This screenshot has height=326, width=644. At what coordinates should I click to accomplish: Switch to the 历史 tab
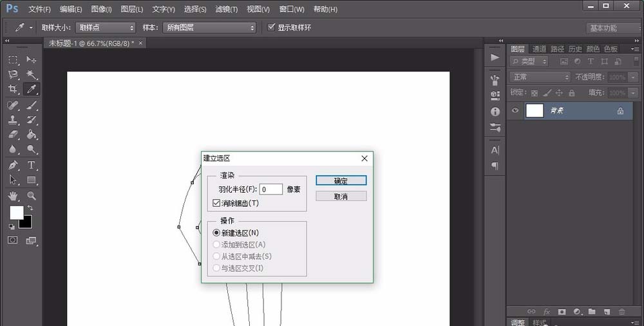(575, 49)
